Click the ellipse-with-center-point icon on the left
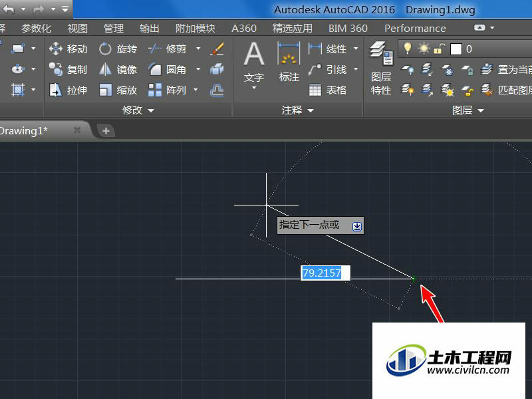Viewport: 532px width, 399px height. (x=18, y=69)
